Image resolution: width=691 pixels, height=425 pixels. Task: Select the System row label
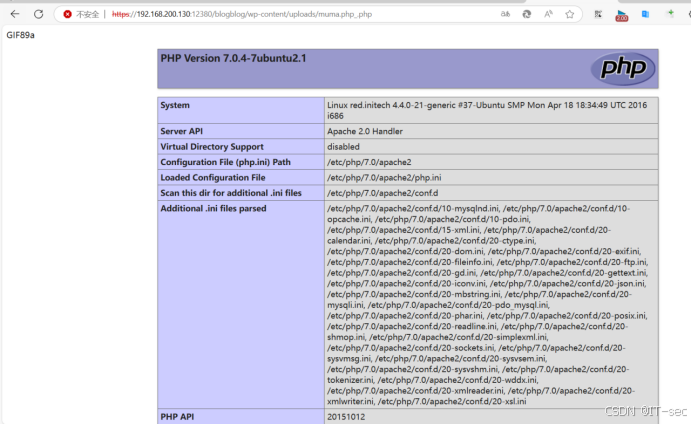click(x=175, y=105)
